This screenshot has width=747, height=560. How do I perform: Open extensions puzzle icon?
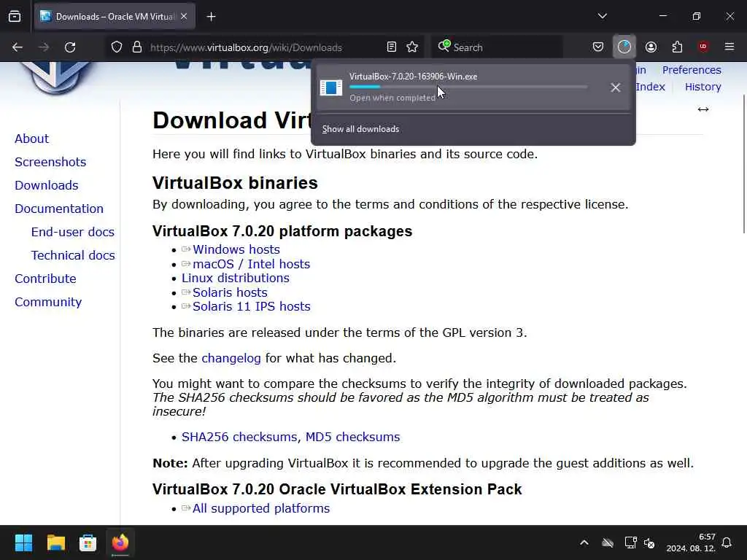pos(677,47)
